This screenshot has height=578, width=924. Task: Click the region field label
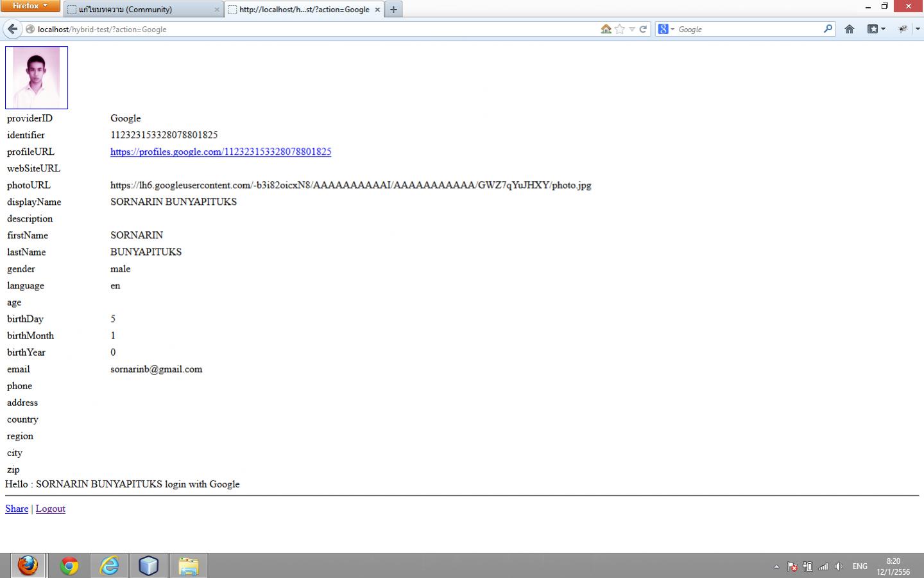click(x=20, y=436)
